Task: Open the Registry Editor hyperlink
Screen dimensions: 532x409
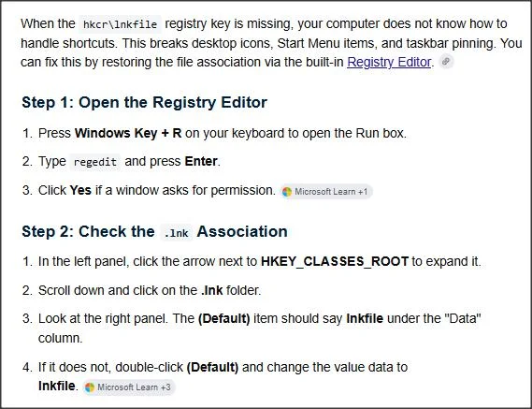Action: coord(389,62)
